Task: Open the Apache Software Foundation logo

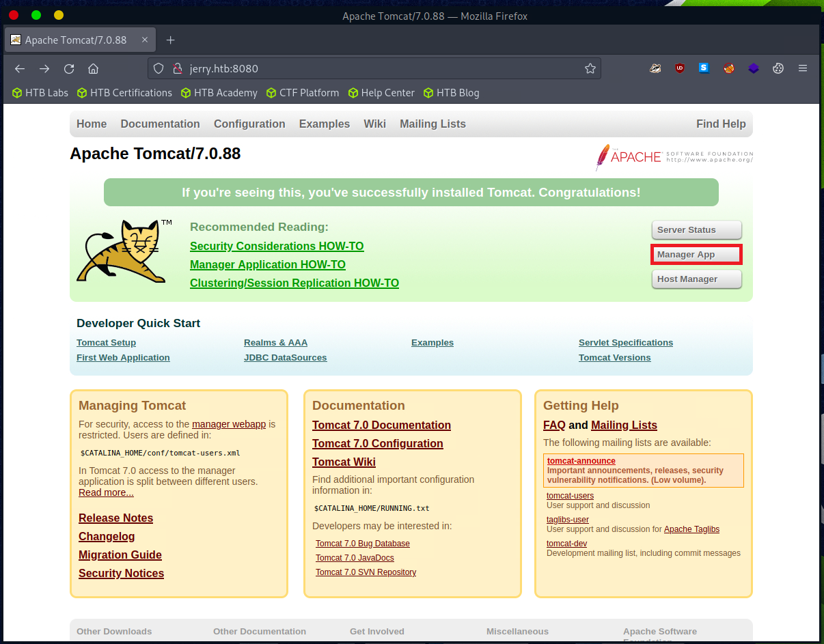Action: click(674, 156)
